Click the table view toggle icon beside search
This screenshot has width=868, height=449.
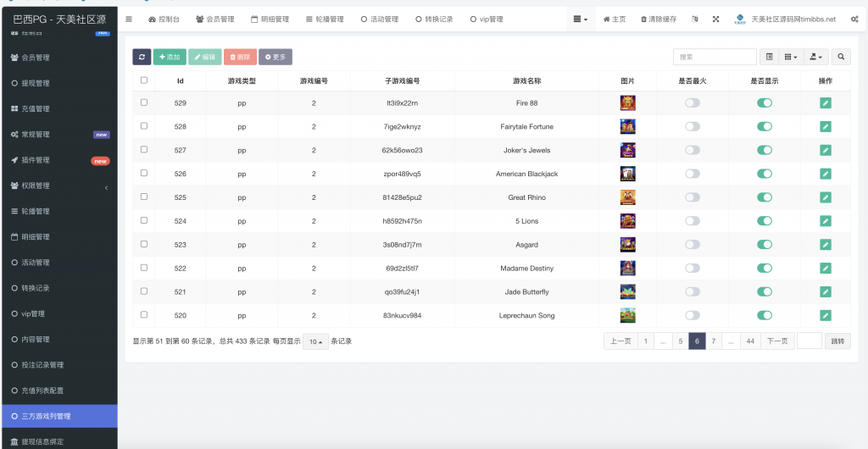click(770, 57)
